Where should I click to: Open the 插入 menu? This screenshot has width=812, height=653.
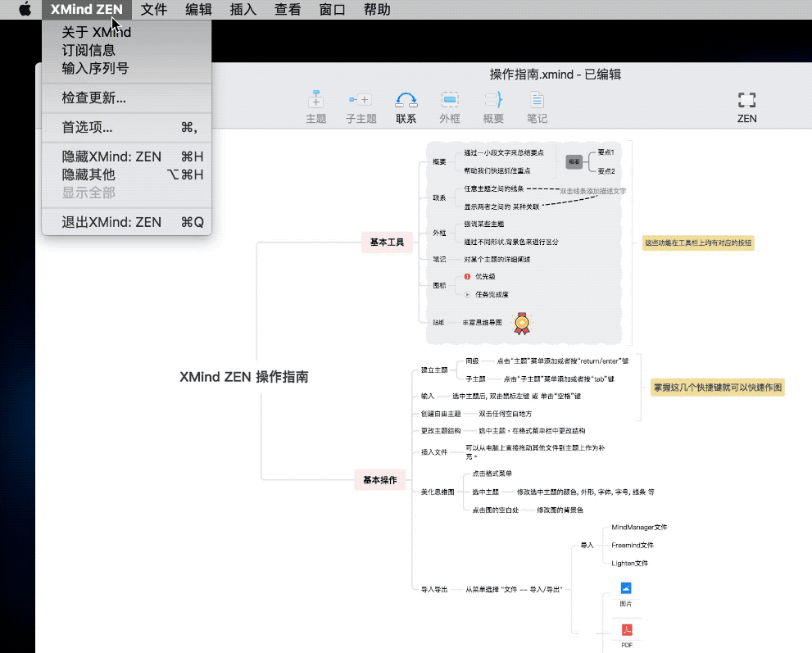[243, 9]
